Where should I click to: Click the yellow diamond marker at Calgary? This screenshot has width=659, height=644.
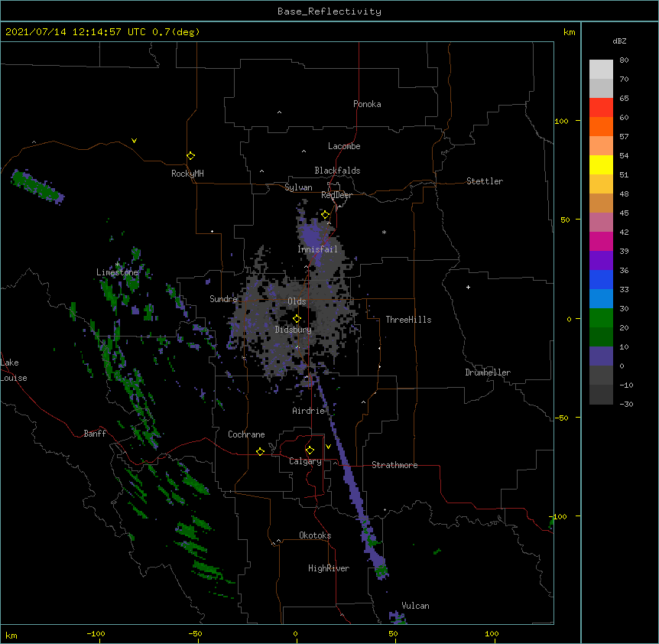(x=310, y=450)
